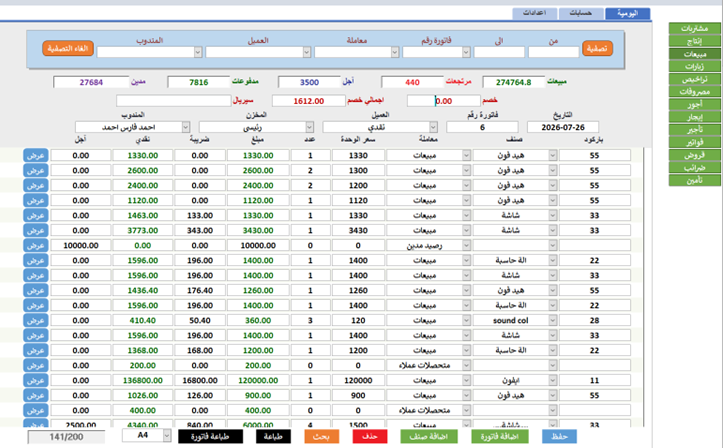Image resolution: width=723 pixels, height=448 pixels.
Task: Go to تراخيص sidebar item
Action: (x=694, y=79)
